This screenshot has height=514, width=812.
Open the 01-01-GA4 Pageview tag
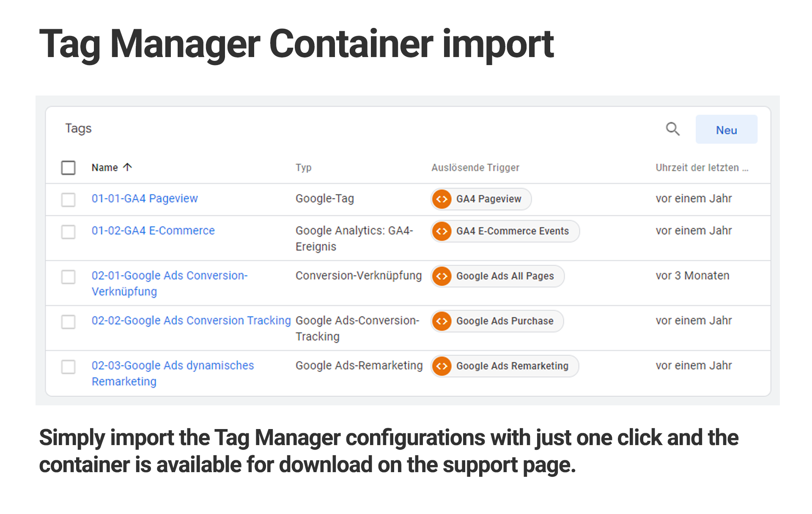pos(145,198)
